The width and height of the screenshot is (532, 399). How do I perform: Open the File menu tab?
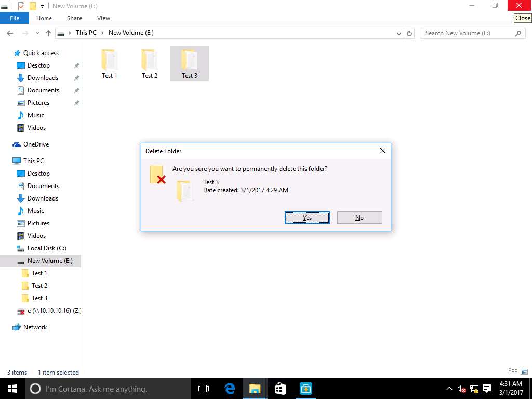pyautogui.click(x=15, y=18)
